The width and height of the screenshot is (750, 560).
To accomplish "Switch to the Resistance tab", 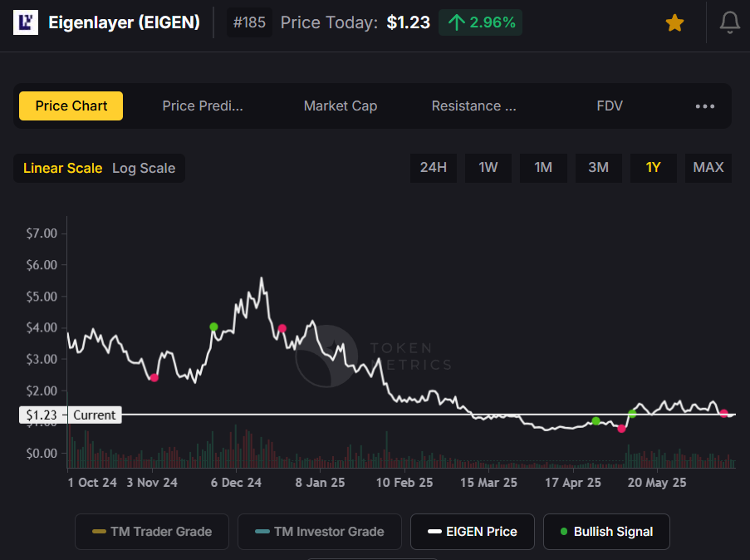I will pos(473,106).
